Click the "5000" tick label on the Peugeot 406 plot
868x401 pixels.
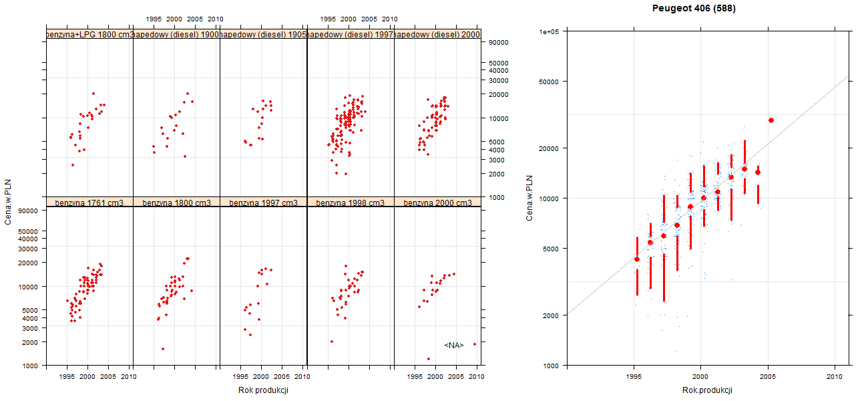pyautogui.click(x=551, y=248)
